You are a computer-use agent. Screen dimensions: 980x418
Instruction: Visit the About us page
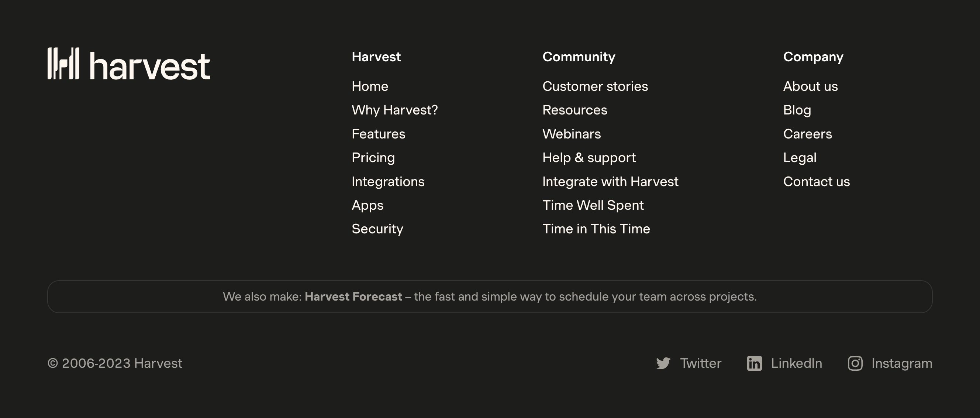pos(810,86)
